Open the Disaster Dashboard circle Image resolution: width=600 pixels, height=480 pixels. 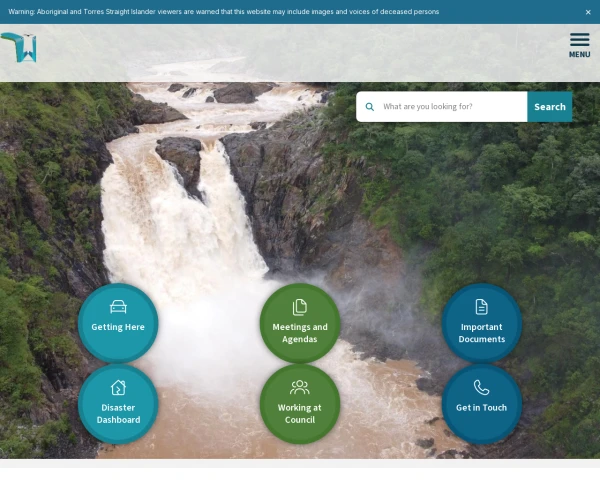point(118,404)
